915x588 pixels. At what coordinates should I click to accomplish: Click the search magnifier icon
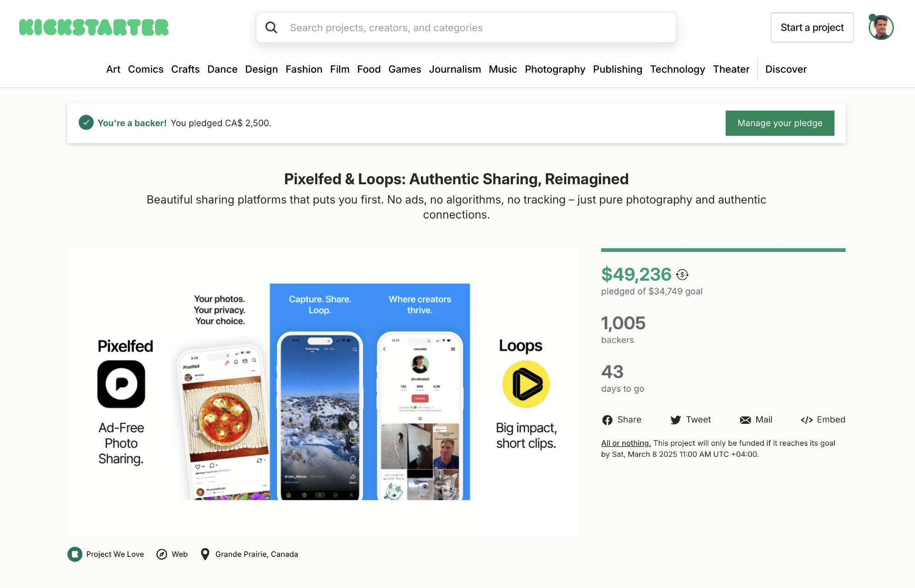click(271, 27)
